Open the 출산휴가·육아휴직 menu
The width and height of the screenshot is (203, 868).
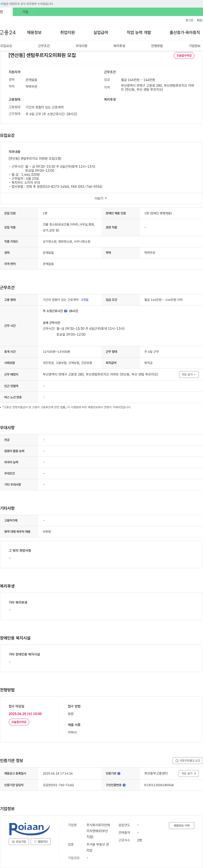tap(184, 32)
